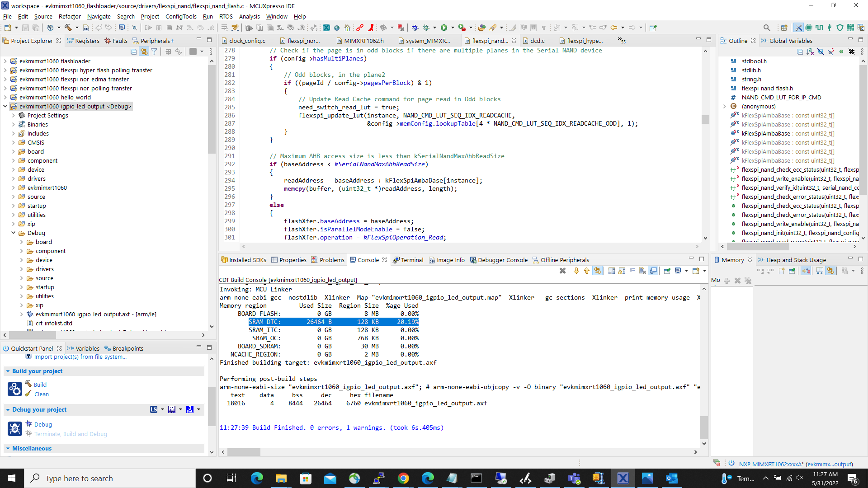
Task: Switch to the Terminal tab
Action: 412,260
